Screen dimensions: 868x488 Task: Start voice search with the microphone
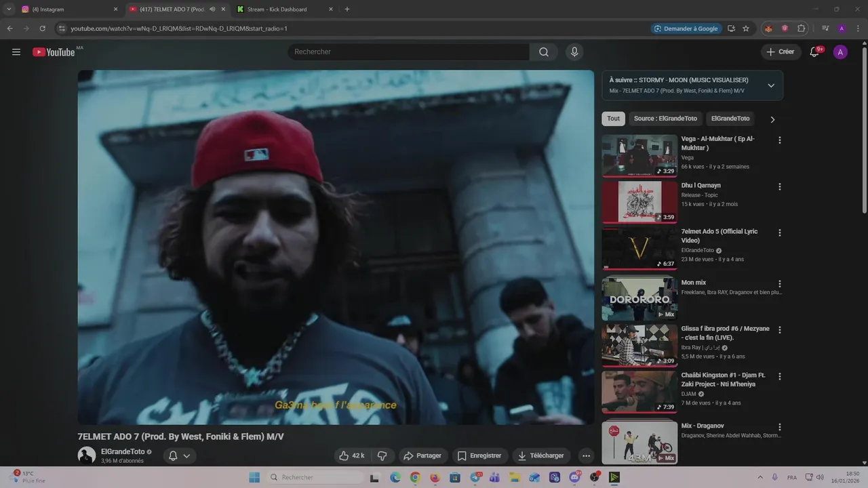(x=574, y=52)
